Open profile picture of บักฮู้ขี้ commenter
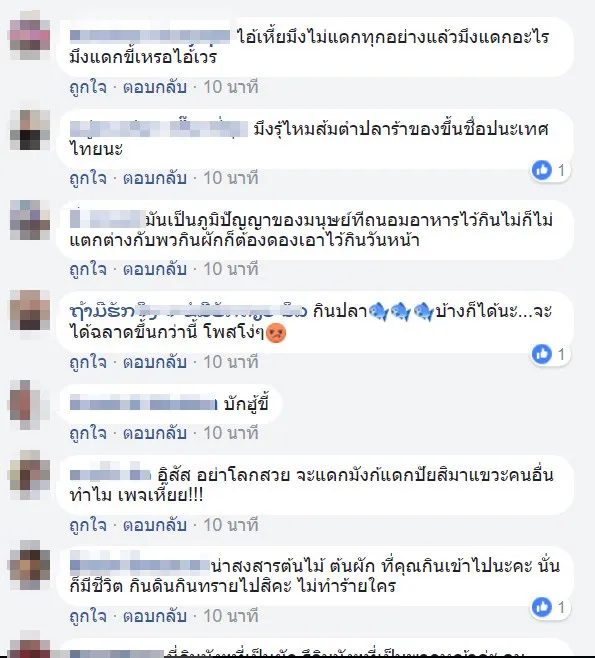Screen dimensions: 595x658 [x=29, y=404]
